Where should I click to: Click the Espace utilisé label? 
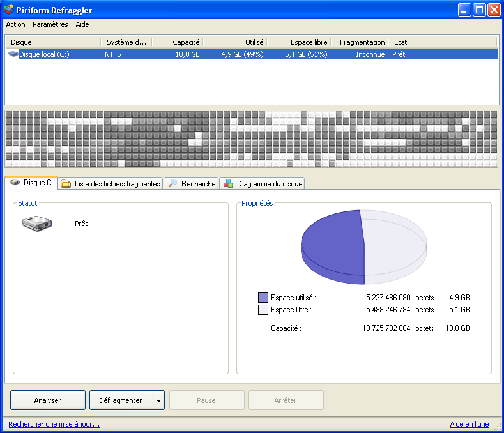(x=293, y=298)
